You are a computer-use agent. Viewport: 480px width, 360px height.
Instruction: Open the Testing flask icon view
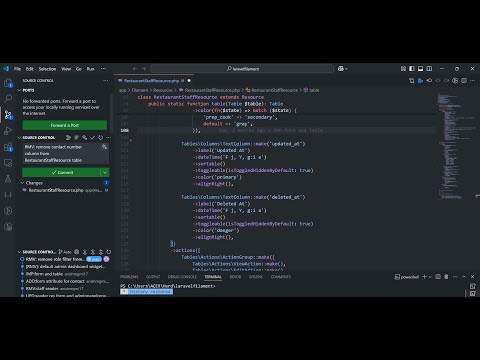8,179
